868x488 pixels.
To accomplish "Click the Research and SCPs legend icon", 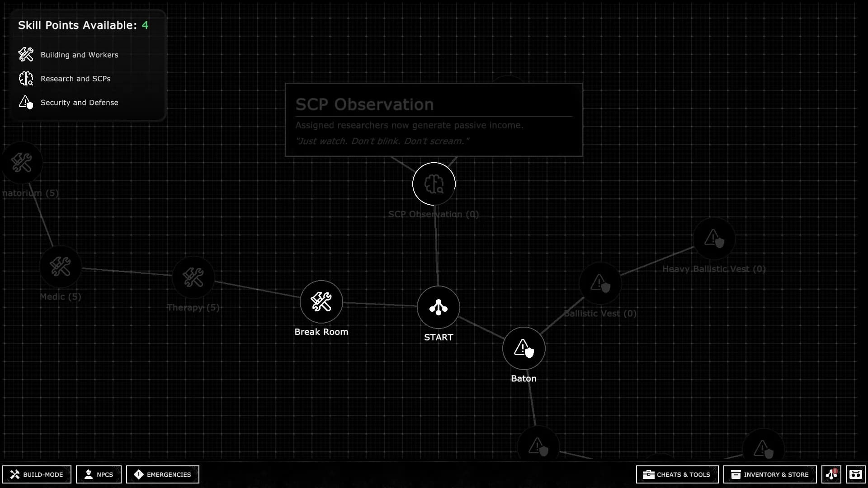I will pos(26,79).
